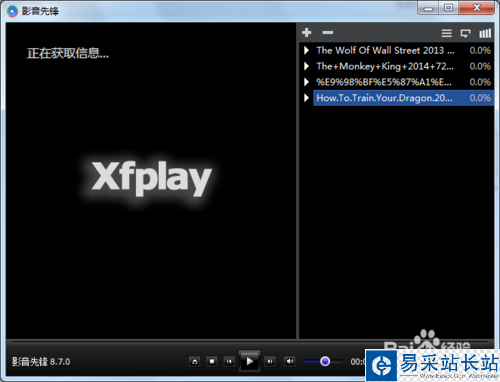Close the 影音先锋 window
Viewport: 500px width, 382px height.
pos(477,8)
